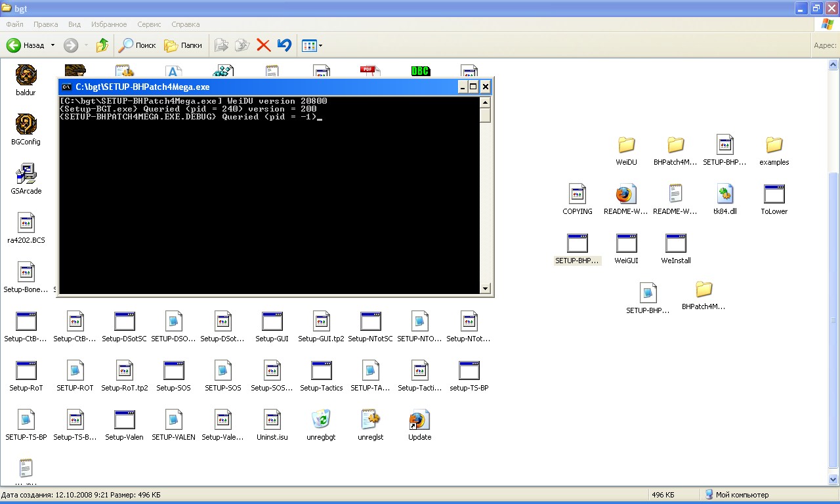Launch the BGConfig application icon
Screen dimensions: 840x504
pos(26,125)
